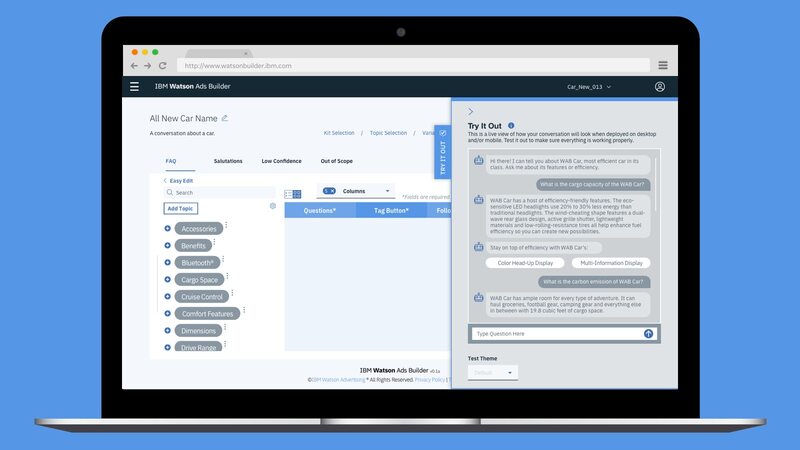Expand the Bluetooth topic with the plus icon
800x450 pixels.
point(167,262)
